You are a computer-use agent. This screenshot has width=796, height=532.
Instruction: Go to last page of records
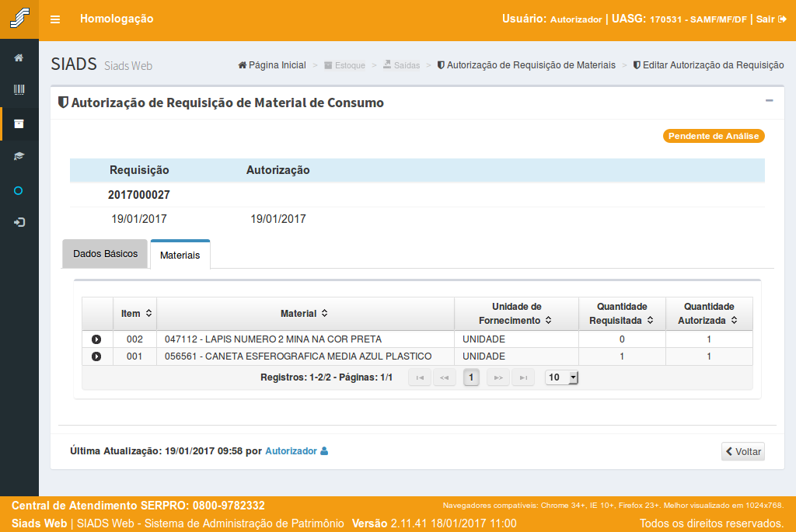pos(523,377)
